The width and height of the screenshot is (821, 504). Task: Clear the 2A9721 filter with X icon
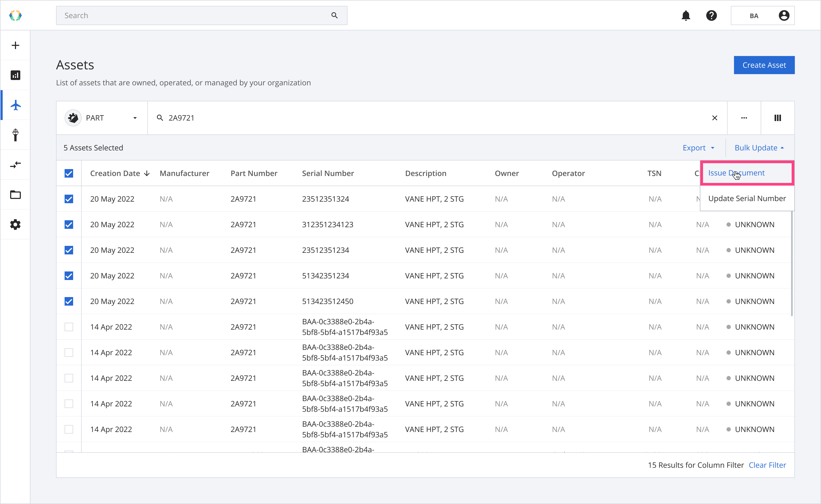(715, 118)
